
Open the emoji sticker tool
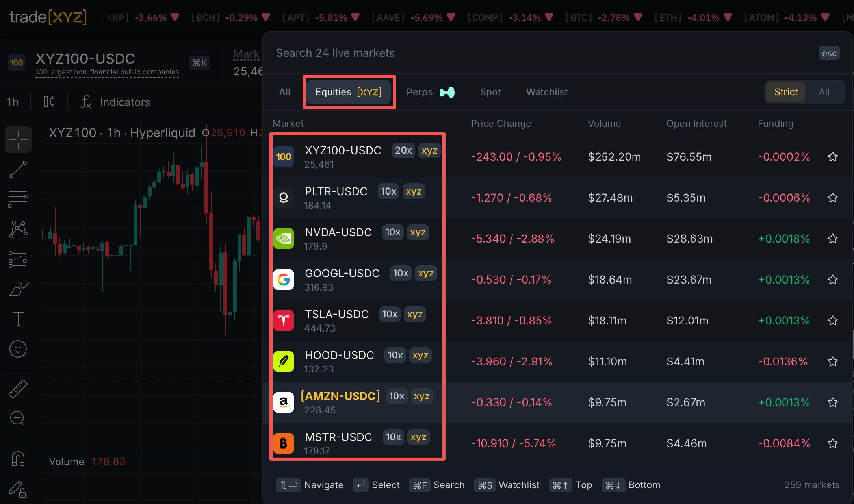18,349
